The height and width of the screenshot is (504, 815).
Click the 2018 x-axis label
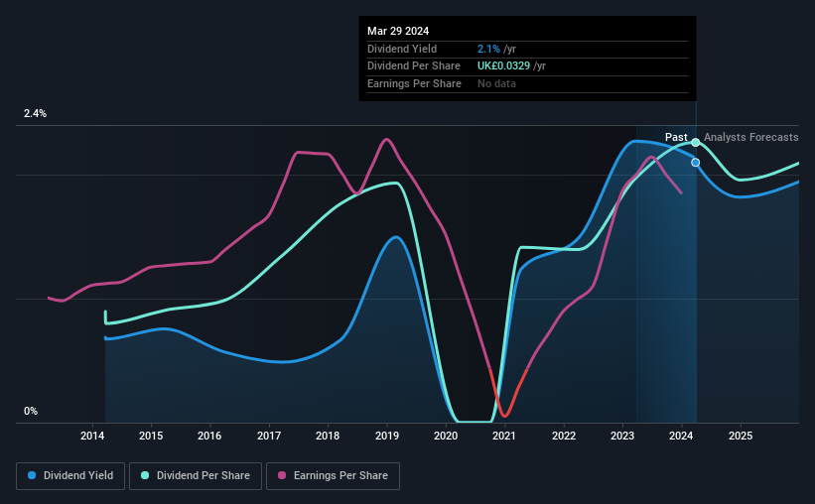pos(328,436)
